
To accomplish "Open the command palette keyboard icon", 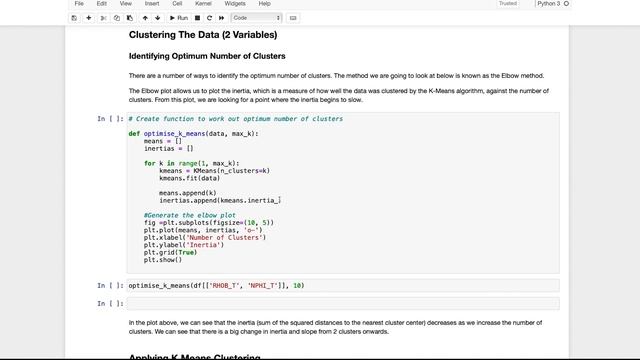I will point(293,18).
